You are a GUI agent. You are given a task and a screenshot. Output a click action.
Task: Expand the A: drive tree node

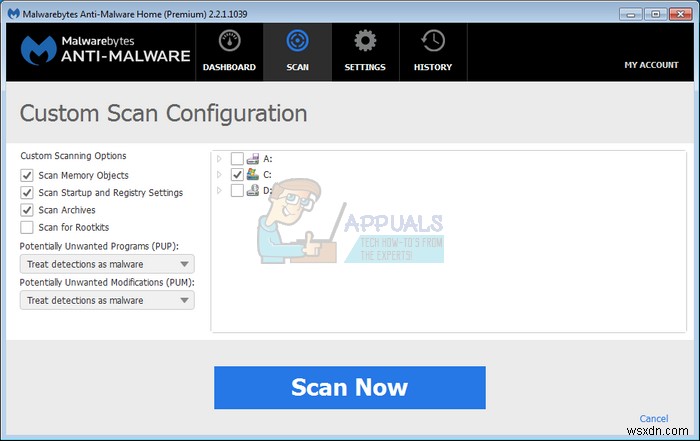219,158
